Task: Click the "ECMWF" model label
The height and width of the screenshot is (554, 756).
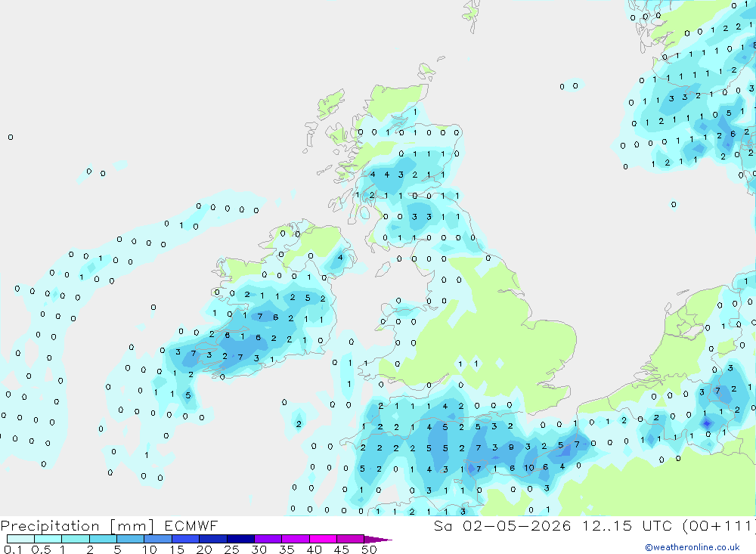Action: click(x=191, y=526)
